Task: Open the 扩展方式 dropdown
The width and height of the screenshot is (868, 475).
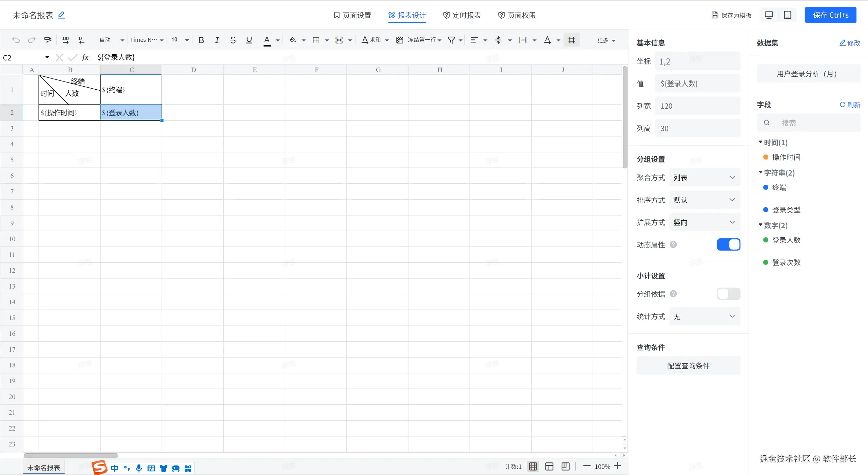Action: 704,222
